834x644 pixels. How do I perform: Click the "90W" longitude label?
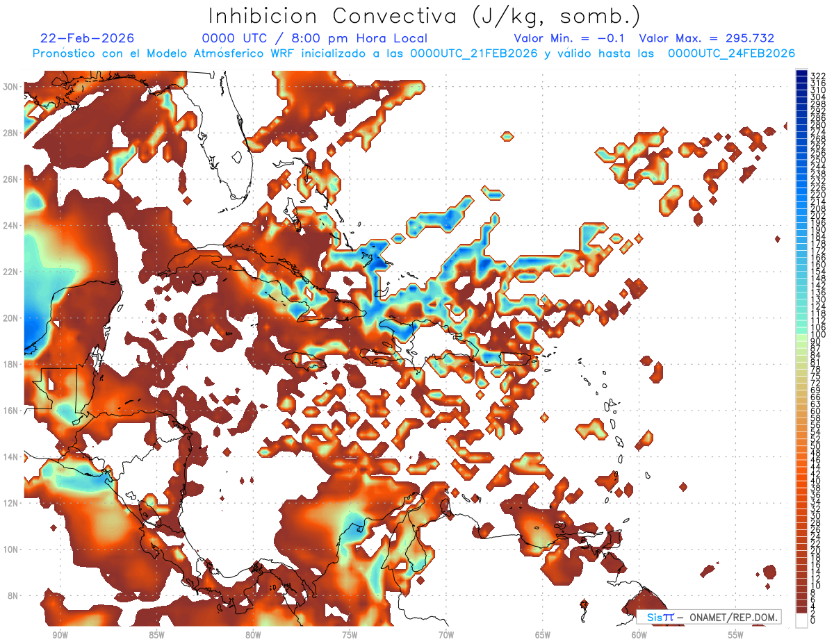point(60,635)
